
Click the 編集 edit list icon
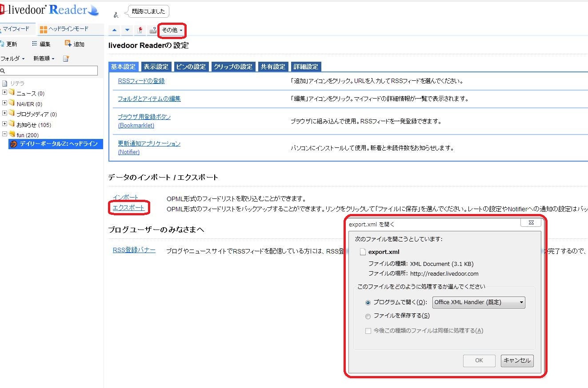[35, 44]
